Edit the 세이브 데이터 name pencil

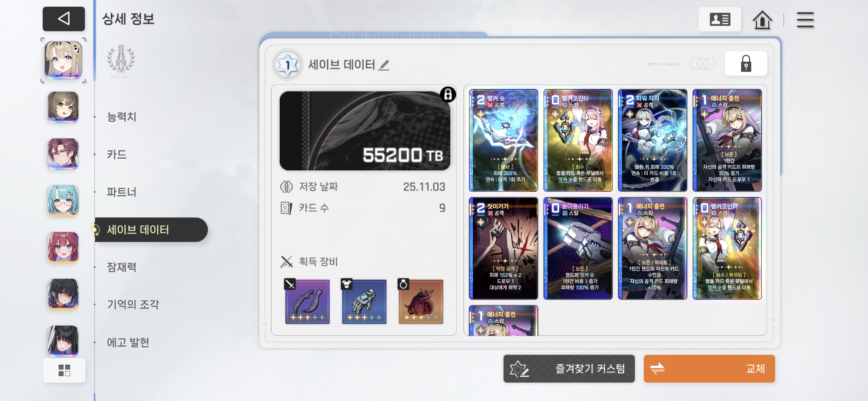coord(384,65)
